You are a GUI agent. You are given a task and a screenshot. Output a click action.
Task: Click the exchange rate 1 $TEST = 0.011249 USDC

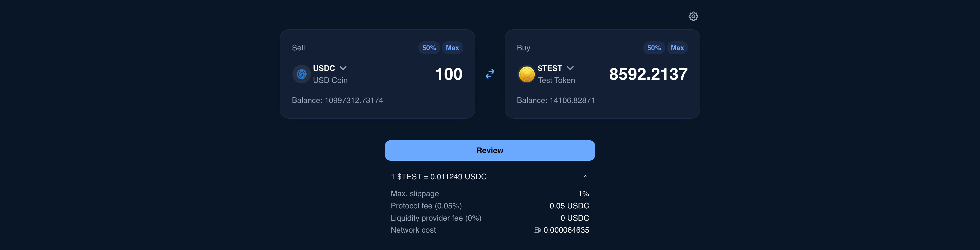point(438,176)
